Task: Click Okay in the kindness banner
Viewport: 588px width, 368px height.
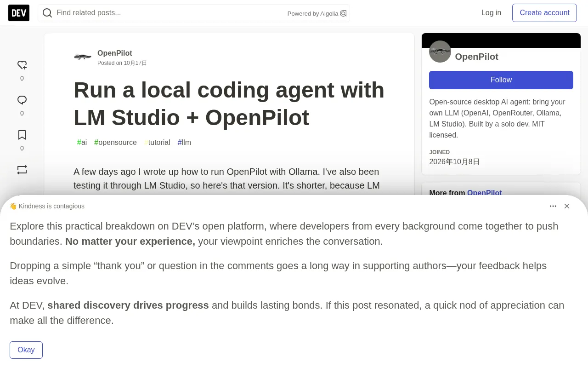Action: [x=26, y=350]
